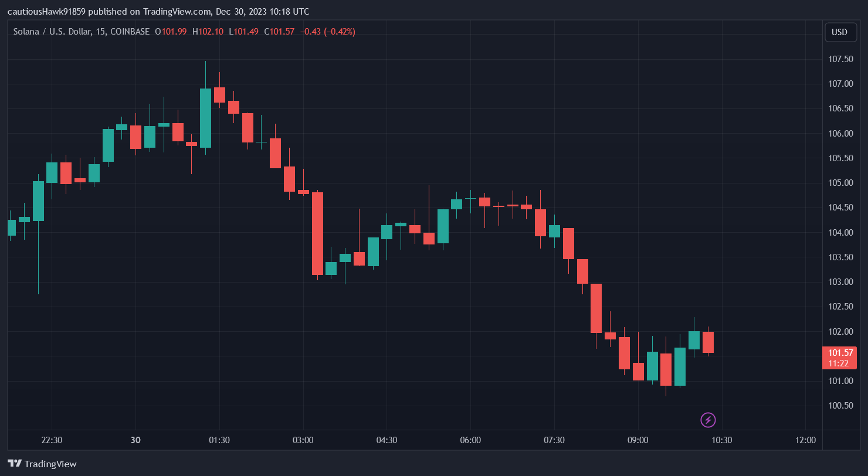Click the Solana / U.S. Dollar symbol title
Viewport: 868px width, 476px height.
[x=52, y=32]
